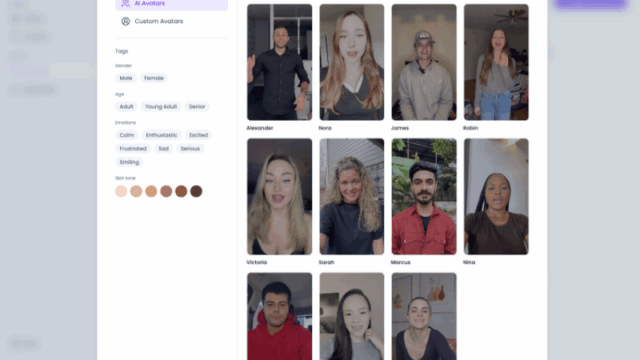Choose the Nora avatar thumbnail
Image resolution: width=640 pixels, height=360 pixels.
(x=351, y=62)
